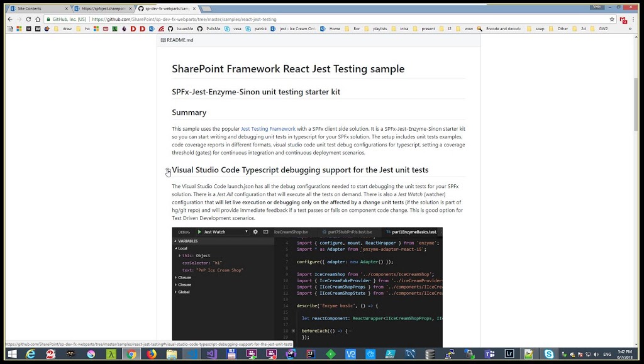The image size is (644, 364).
Task: Close the Site Contents tab
Action: tap(67, 8)
